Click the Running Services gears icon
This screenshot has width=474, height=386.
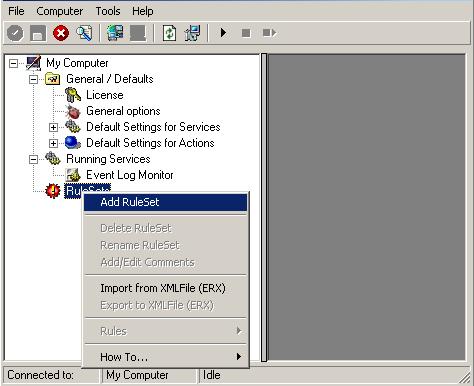[53, 159]
